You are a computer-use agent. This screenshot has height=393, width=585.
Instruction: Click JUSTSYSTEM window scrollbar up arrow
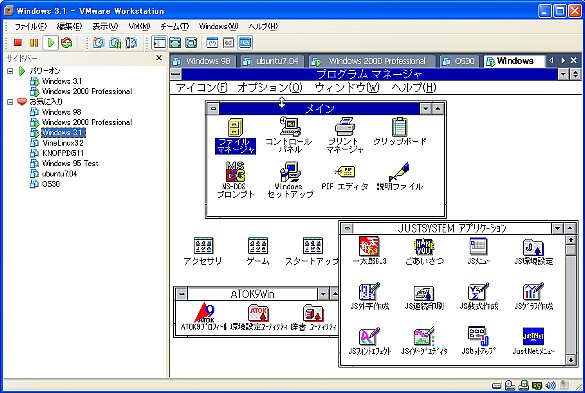(571, 240)
